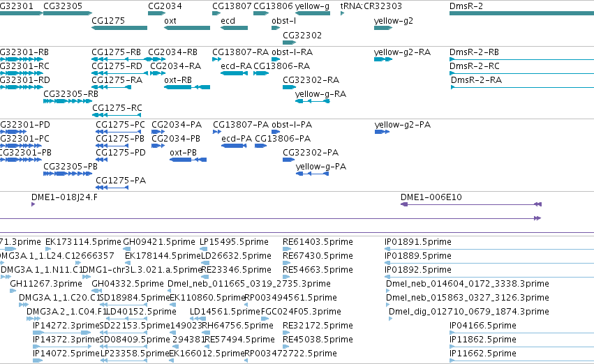Click protein CG2034-PA label
Image resolution: width=594 pixels, height=364 pixels.
[177, 125]
